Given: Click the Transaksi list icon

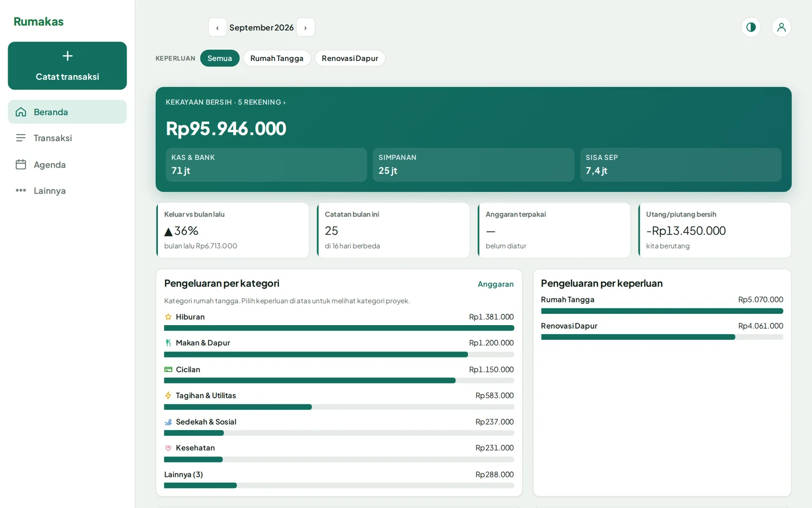Looking at the screenshot, I should pyautogui.click(x=21, y=138).
